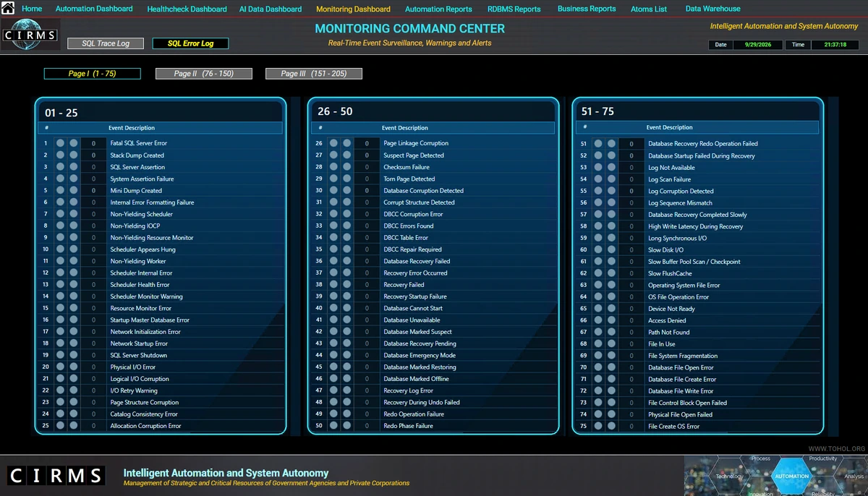The image size is (868, 496).
Task: Click first indicator light for Log Not Available
Action: pos(598,167)
